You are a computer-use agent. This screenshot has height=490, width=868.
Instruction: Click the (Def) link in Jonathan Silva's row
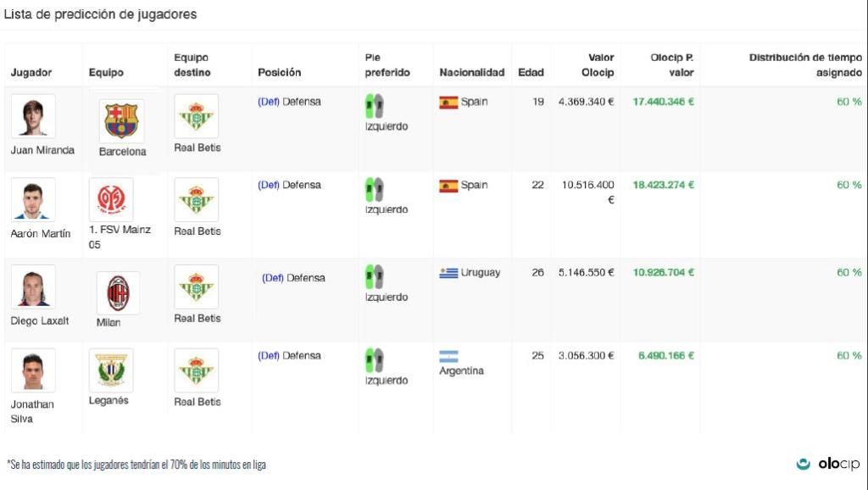point(268,356)
